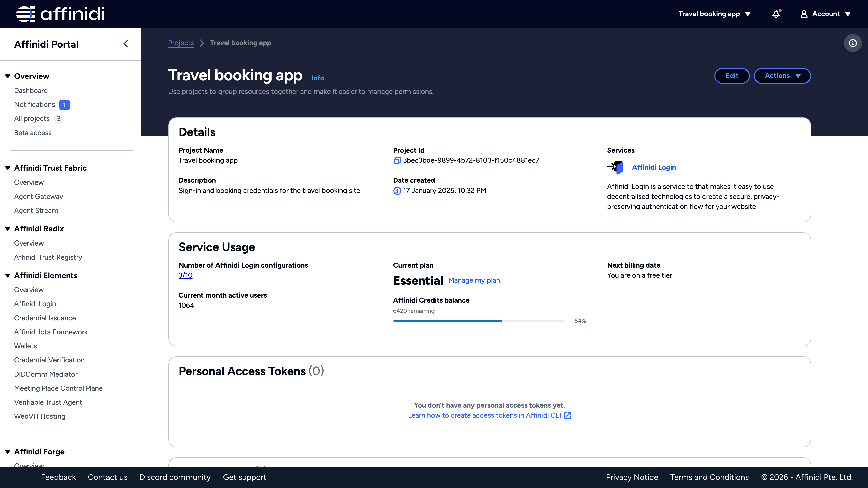This screenshot has width=868, height=488.
Task: Open Agent Gateway in sidebar
Action: pyautogui.click(x=38, y=196)
